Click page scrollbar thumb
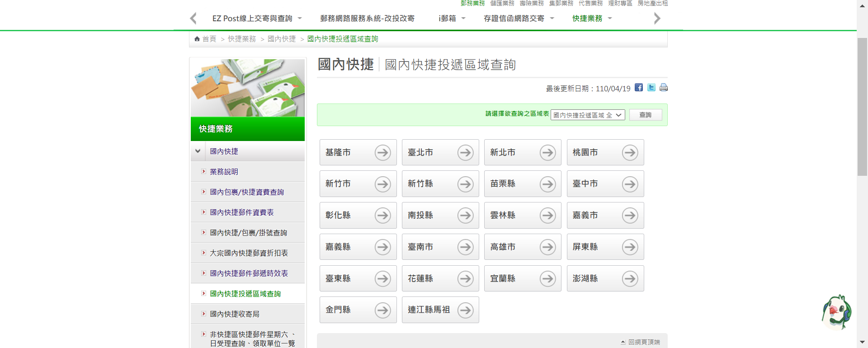 [x=862, y=107]
